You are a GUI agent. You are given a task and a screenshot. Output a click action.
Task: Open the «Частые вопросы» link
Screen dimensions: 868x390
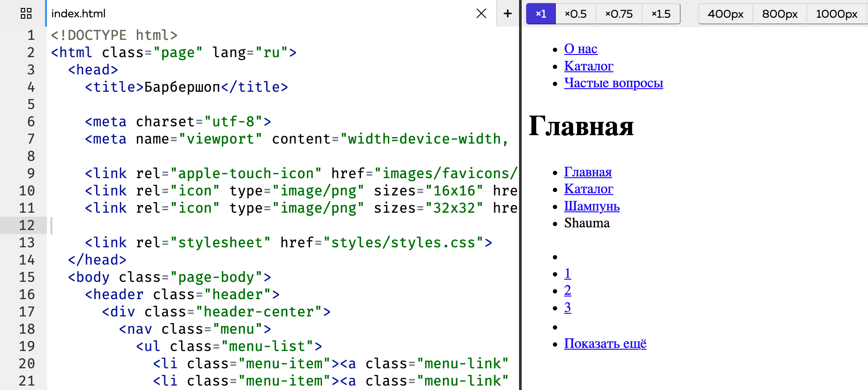click(613, 83)
